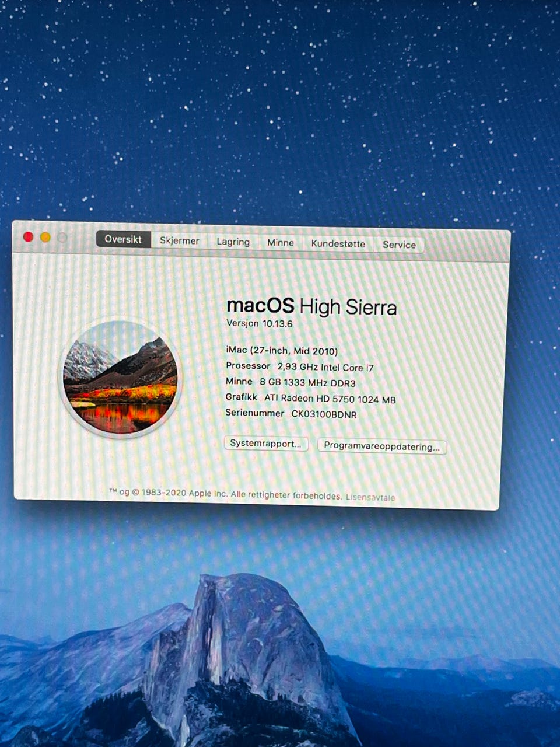
Task: Select the Oversikt tab
Action: [x=123, y=239]
